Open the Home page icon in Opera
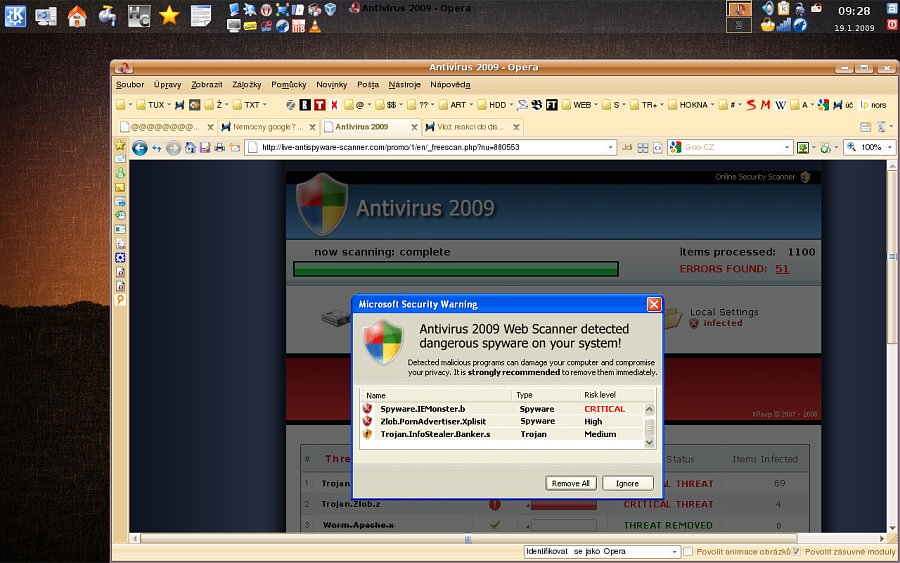Viewport: 900px width, 563px height. pos(190,147)
